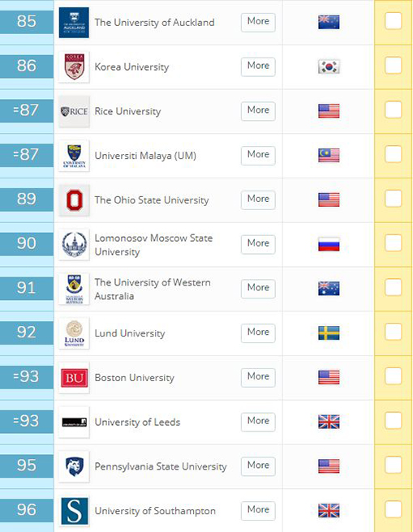Click More next to Pennsylvania State University

tap(258, 466)
